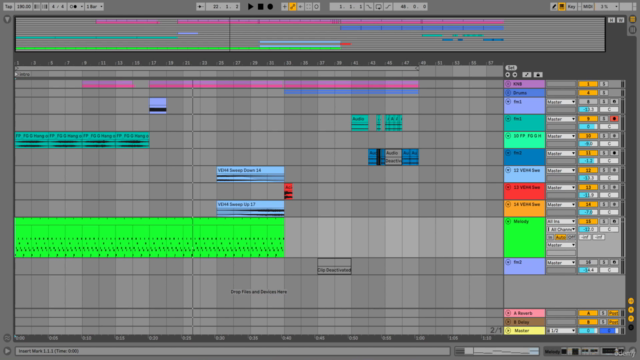The width and height of the screenshot is (640, 360).
Task: Click the 190.00 tempo field
Action: pos(24,7)
